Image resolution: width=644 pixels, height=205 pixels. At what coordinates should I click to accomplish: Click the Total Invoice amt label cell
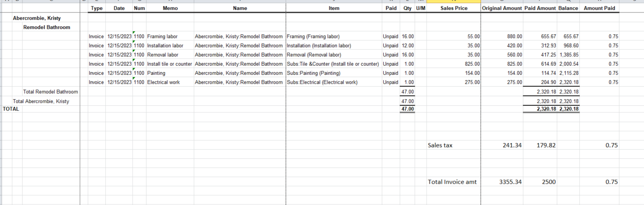point(452,182)
